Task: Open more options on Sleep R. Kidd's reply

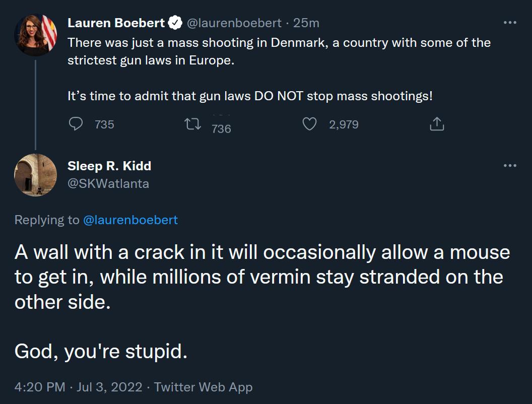Action: (510, 165)
